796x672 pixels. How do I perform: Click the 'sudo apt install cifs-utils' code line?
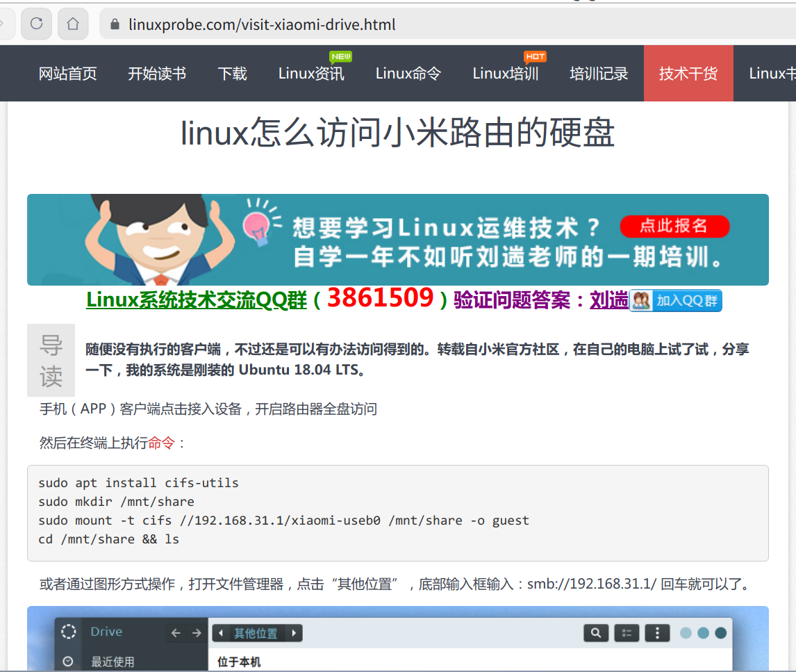139,482
